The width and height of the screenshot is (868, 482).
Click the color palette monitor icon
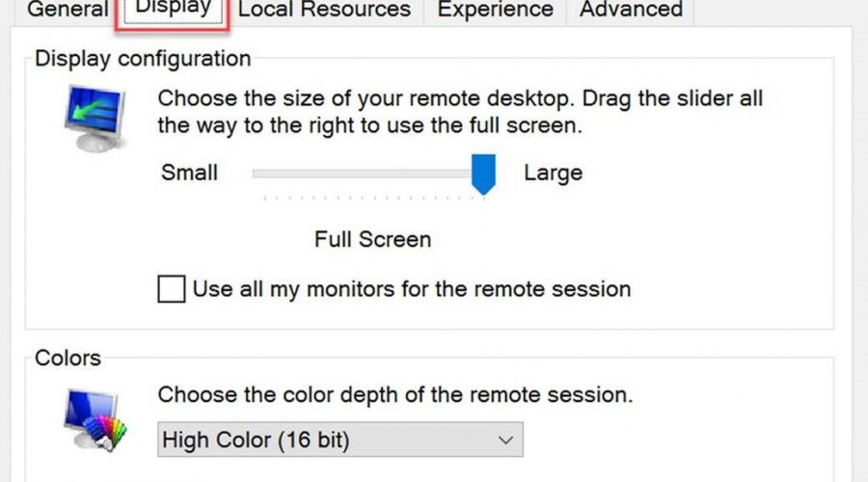point(95,417)
